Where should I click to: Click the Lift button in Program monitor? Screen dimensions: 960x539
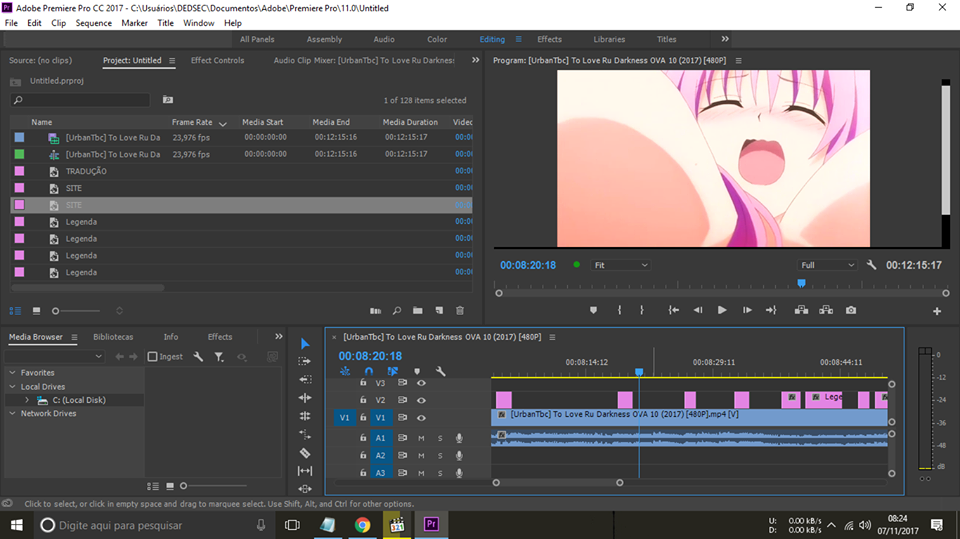tap(801, 310)
